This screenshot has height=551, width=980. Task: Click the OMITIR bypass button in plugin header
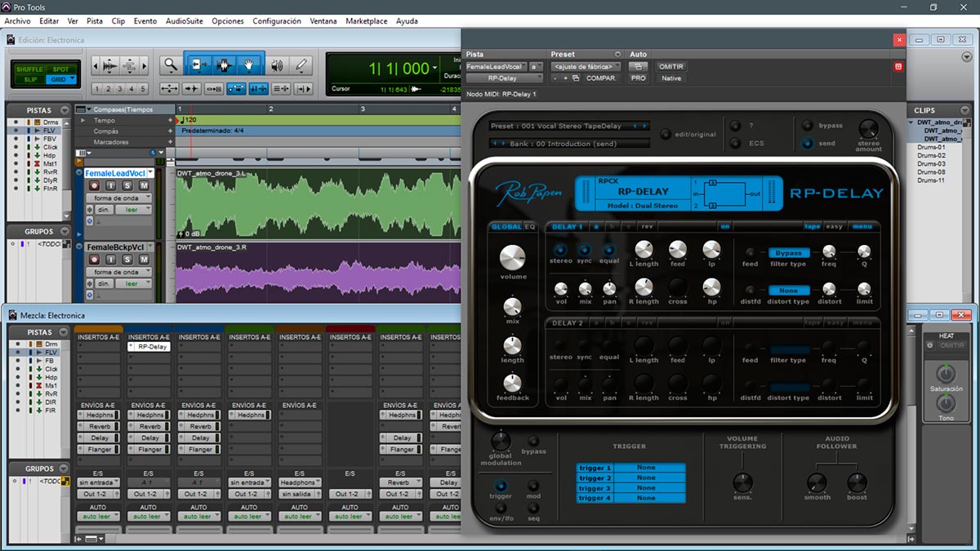[x=671, y=66]
